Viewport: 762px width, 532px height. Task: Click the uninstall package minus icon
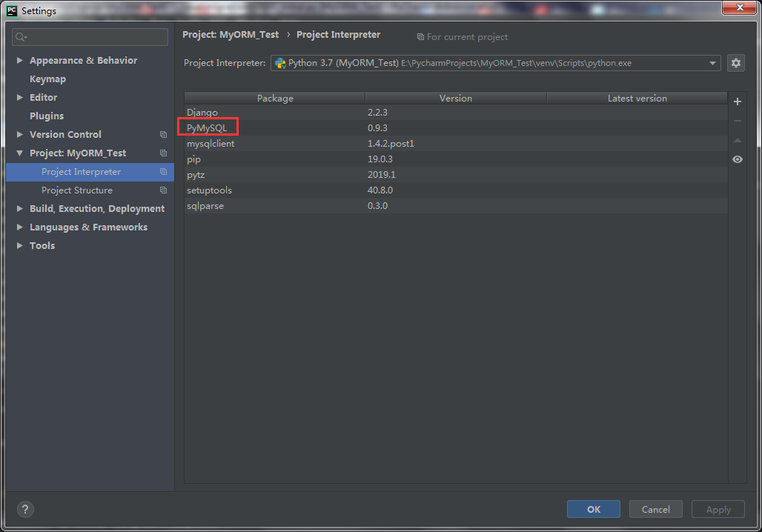tap(738, 121)
